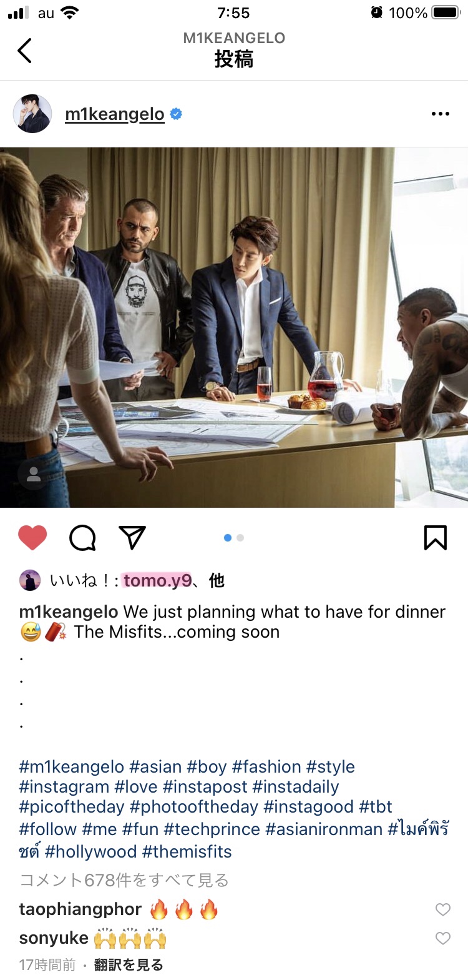The height and width of the screenshot is (980, 468).
Task: Open m1keangelo username link in header
Action: pos(115,114)
